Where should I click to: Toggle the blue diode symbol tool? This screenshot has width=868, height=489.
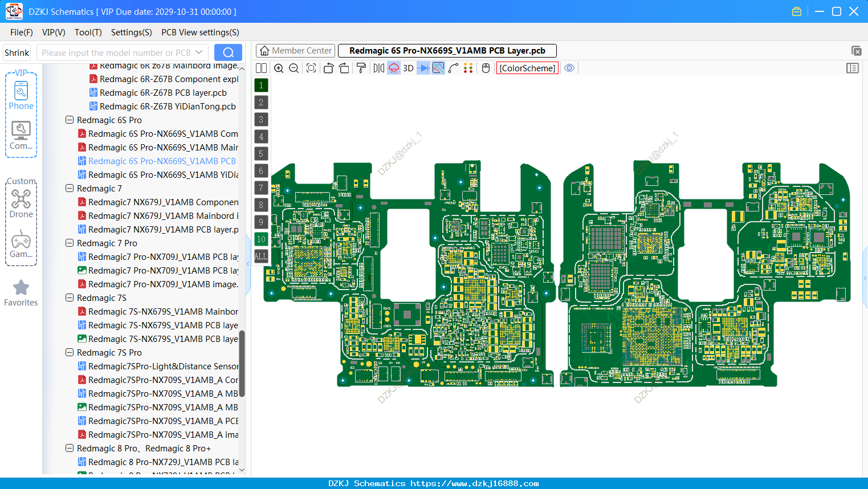[x=423, y=68]
